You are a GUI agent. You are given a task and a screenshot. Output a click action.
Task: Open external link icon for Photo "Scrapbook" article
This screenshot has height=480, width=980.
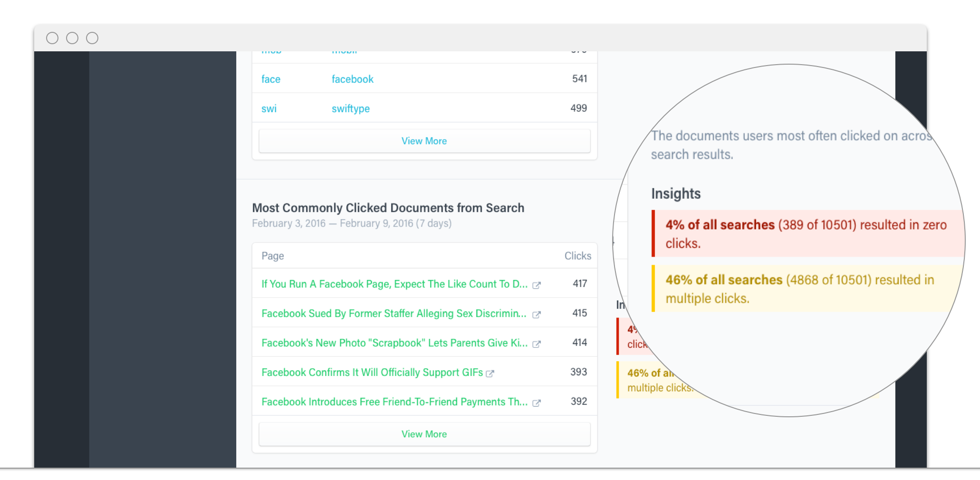pos(537,344)
